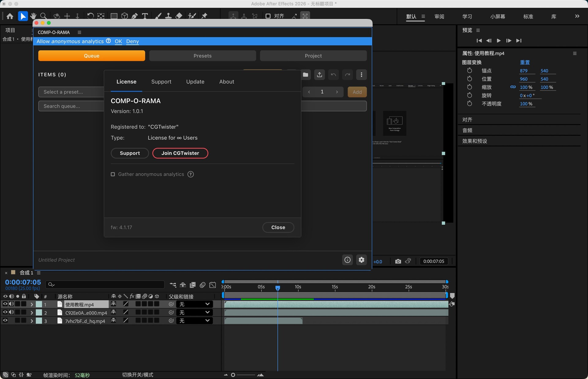The height and width of the screenshot is (379, 588).
Task: Select the Brush tool
Action: pyautogui.click(x=158, y=16)
